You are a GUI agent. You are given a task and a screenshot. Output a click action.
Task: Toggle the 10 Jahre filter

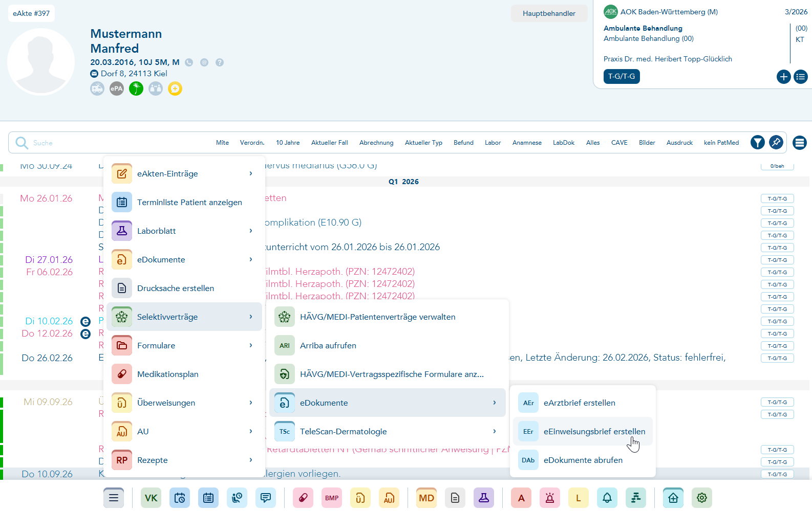pos(288,143)
